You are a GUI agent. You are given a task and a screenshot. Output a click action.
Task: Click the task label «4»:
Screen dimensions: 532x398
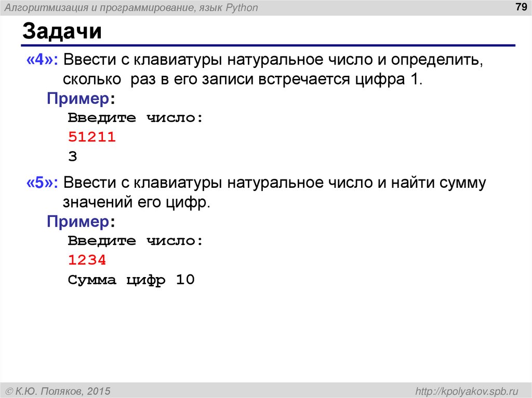[43, 60]
